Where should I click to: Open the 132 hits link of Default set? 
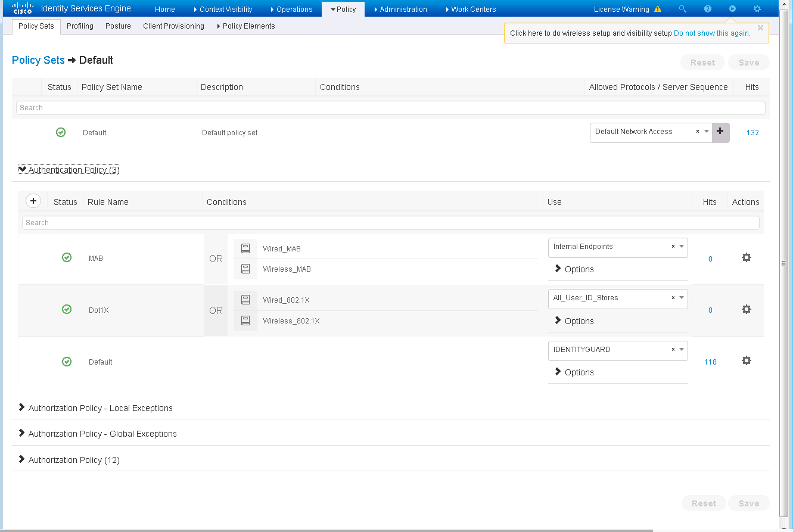click(752, 133)
